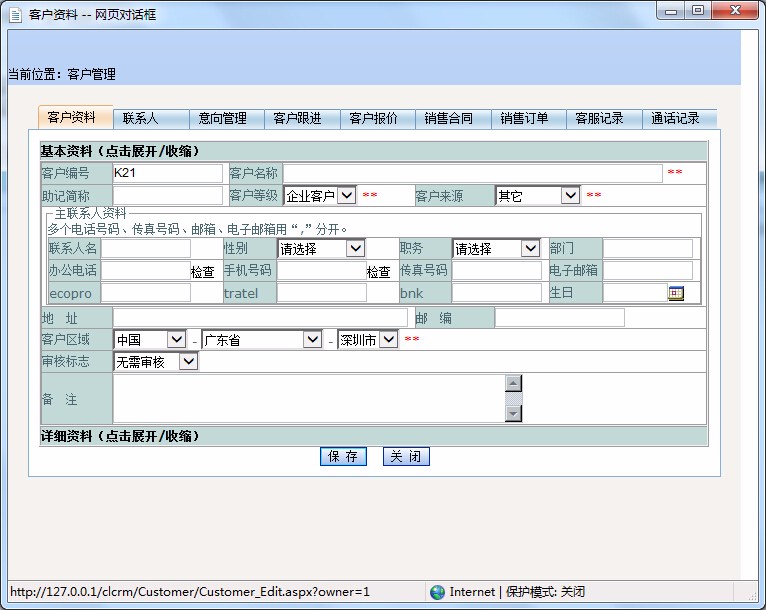Image resolution: width=766 pixels, height=610 pixels.
Task: Click into the 邮编 input field
Action: pos(560,317)
